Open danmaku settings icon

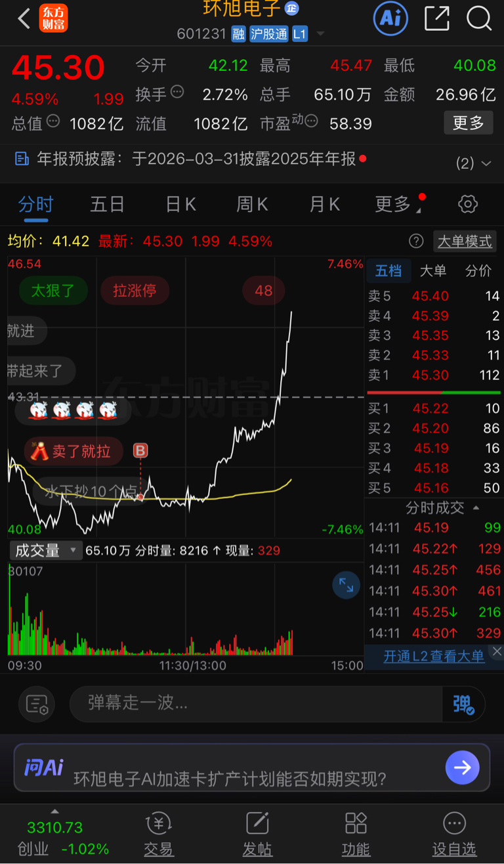(37, 704)
